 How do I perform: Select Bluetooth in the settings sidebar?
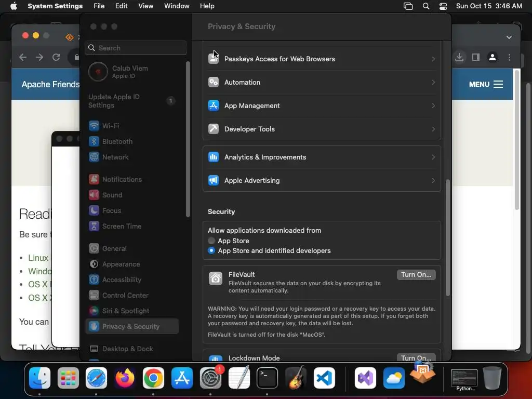point(132,141)
